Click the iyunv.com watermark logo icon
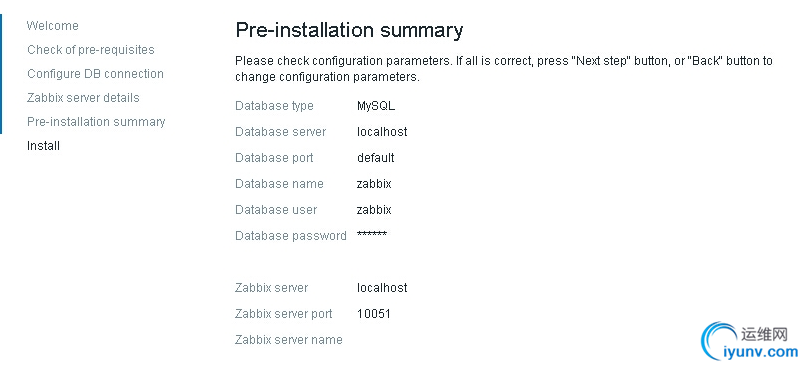This screenshot has height=368, width=804. coord(720,340)
